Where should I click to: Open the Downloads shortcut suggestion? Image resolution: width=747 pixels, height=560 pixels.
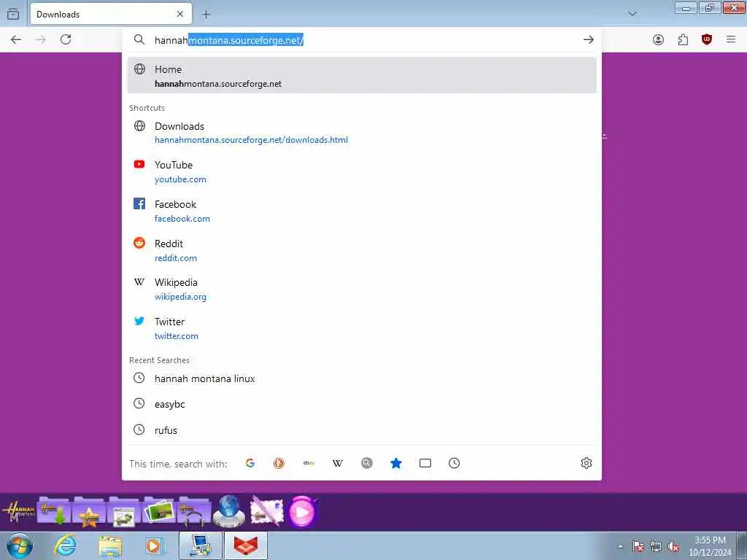point(362,133)
